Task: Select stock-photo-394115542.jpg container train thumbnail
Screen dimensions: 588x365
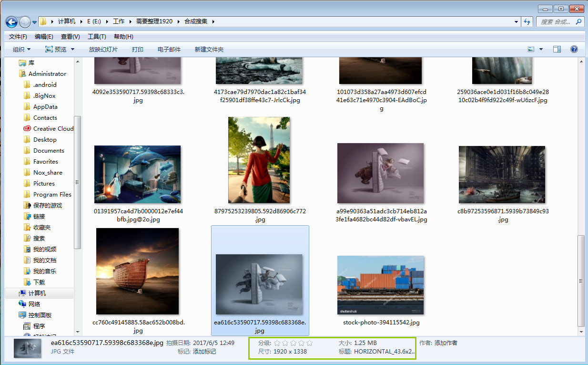Action: click(380, 285)
